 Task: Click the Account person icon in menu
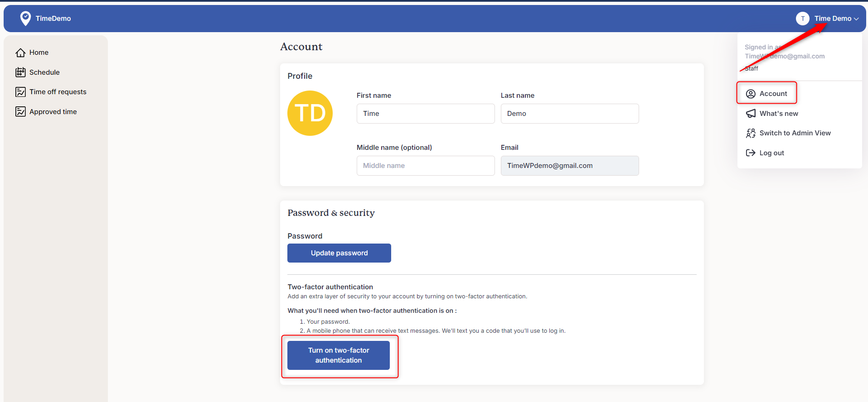click(x=751, y=94)
